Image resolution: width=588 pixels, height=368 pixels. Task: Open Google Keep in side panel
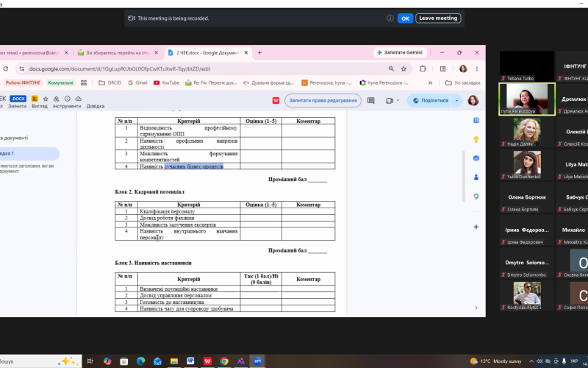point(476,139)
